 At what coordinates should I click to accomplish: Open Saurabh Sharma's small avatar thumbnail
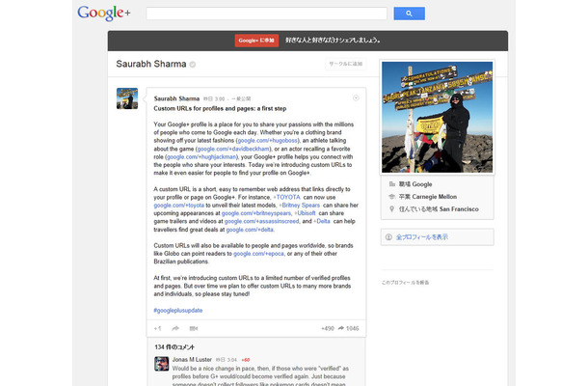(127, 98)
